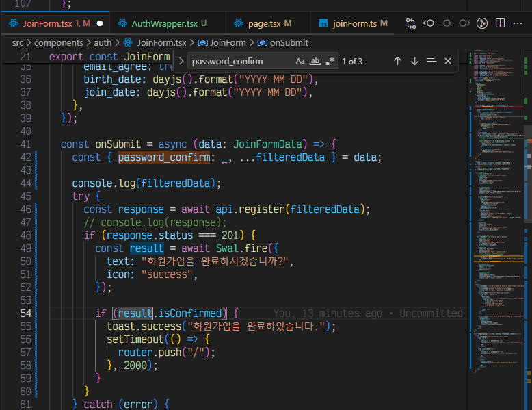Click line number 41 in the gutter
532x410 pixels.
pos(25,144)
